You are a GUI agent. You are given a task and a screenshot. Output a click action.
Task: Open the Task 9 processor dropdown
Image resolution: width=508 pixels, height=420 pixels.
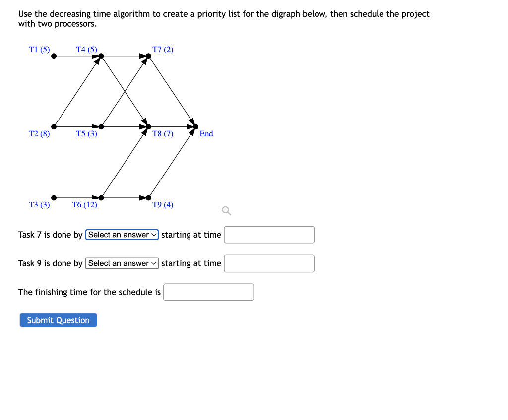click(122, 263)
